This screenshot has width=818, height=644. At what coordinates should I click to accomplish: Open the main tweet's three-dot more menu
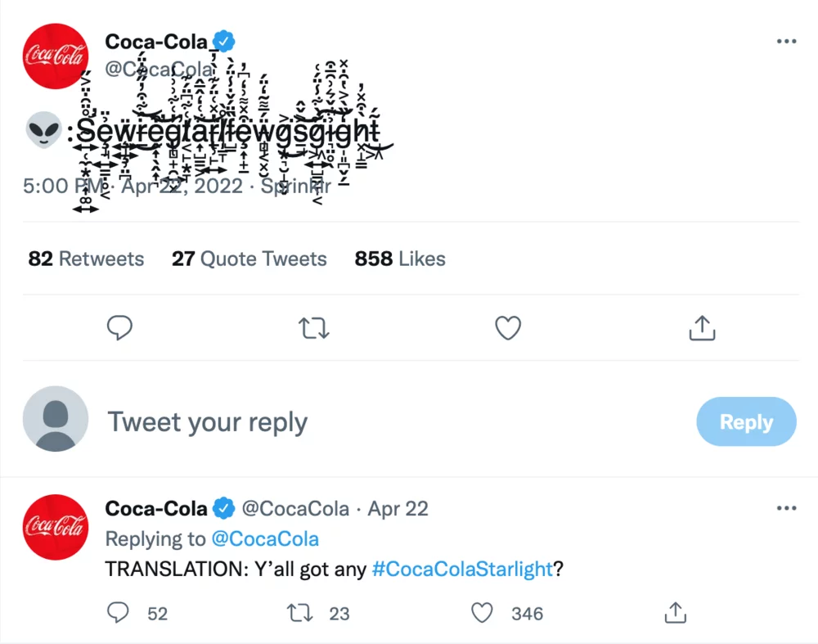(786, 42)
